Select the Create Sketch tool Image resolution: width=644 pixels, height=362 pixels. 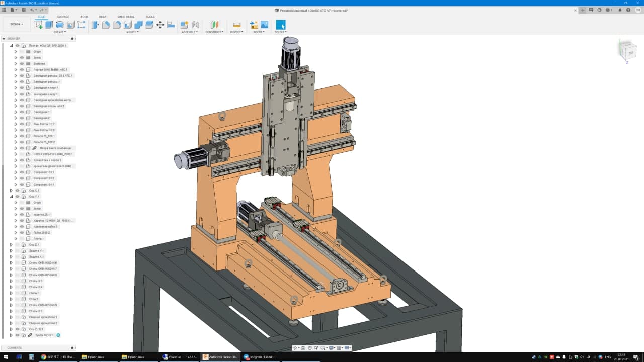(38, 25)
